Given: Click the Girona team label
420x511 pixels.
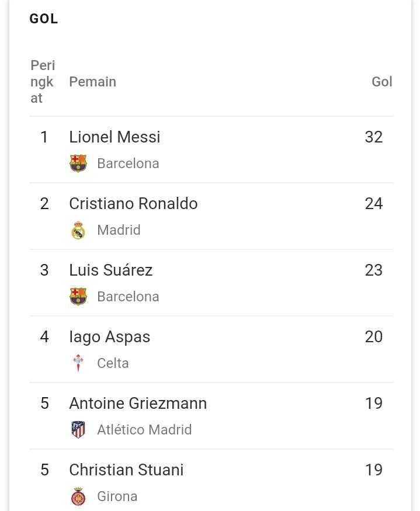Looking at the screenshot, I should pos(117,496).
